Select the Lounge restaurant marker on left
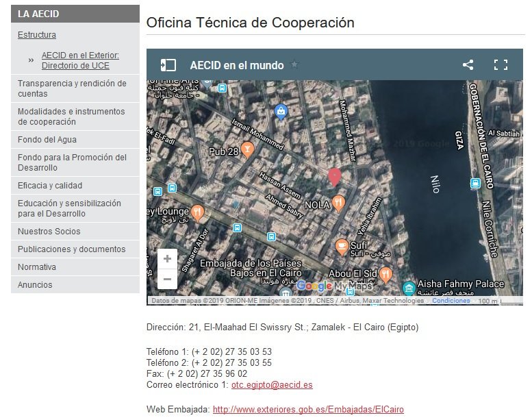 point(197,212)
